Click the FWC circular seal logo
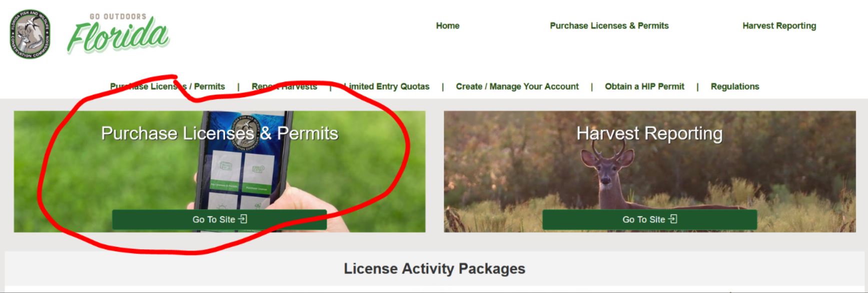Screen dimensions: 868x293 pyautogui.click(x=30, y=34)
